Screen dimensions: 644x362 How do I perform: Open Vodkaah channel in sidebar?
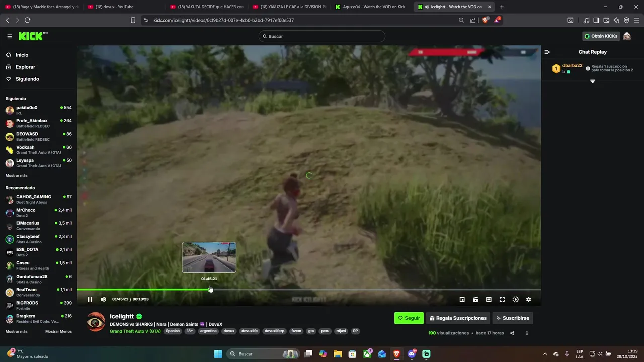coord(39,150)
